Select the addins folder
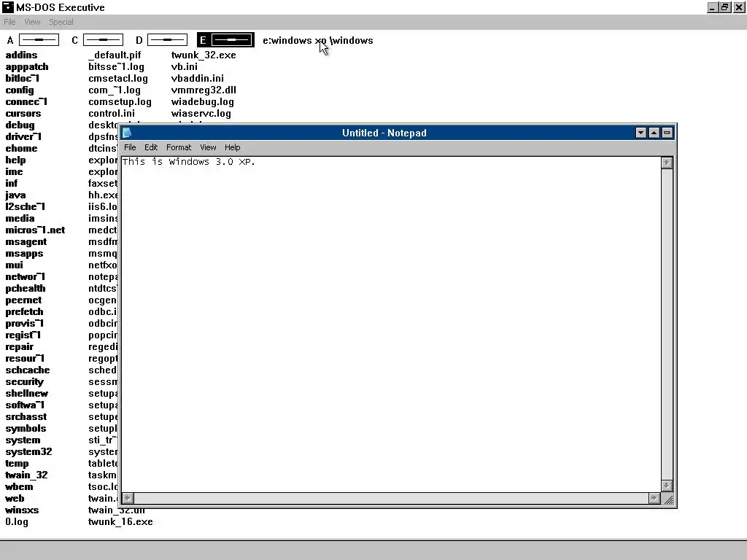Viewport: 747px width, 560px height. [21, 55]
